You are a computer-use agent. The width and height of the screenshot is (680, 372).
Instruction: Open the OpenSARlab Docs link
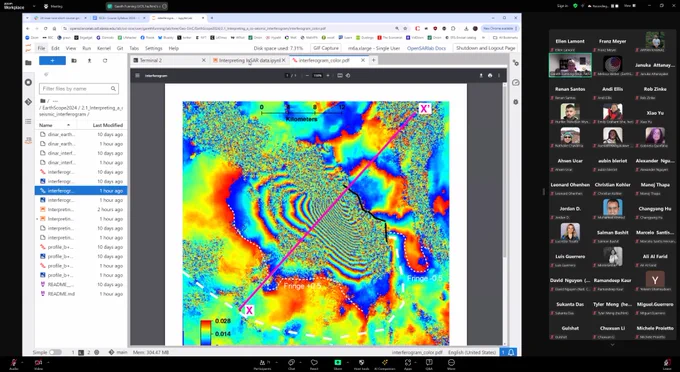426,48
